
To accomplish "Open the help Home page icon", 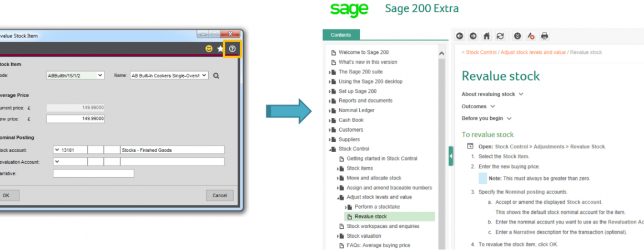I will [486, 36].
